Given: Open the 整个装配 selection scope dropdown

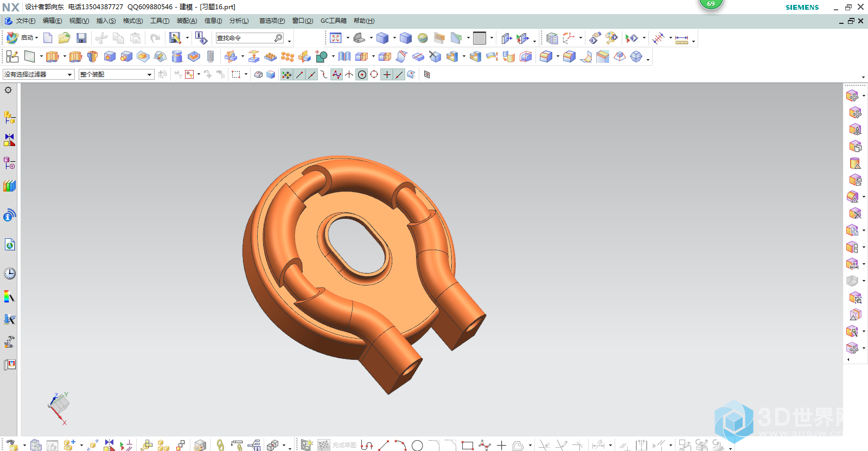Looking at the screenshot, I should tap(116, 75).
